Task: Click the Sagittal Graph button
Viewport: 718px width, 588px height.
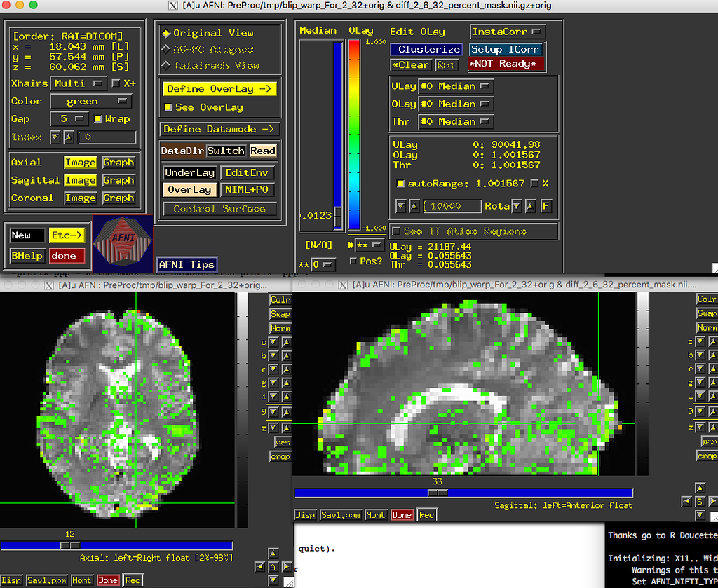Action: pyautogui.click(x=118, y=180)
